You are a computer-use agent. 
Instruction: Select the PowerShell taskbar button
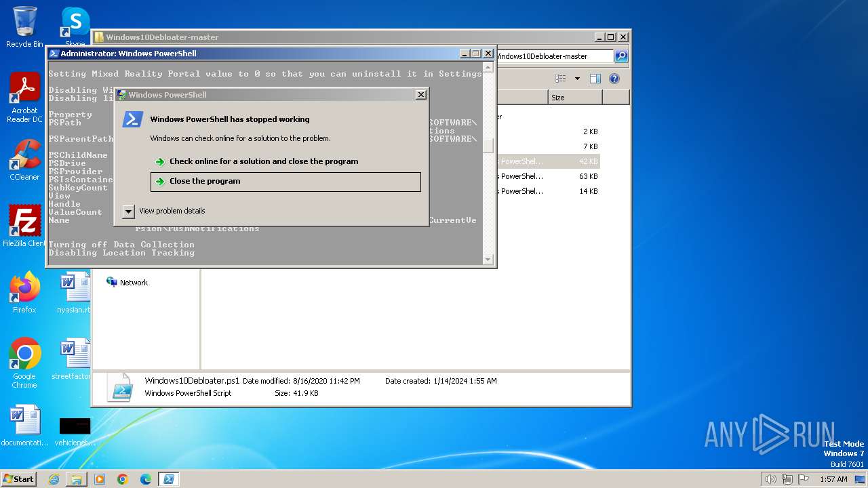click(x=169, y=479)
